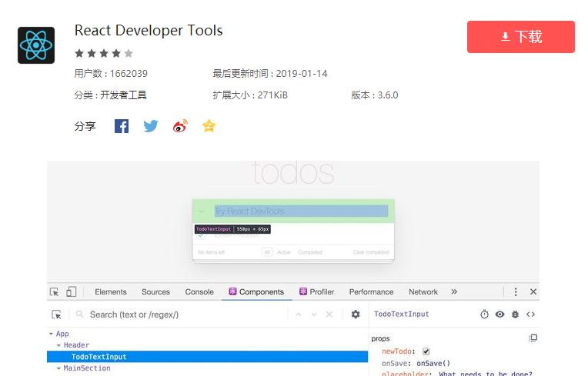Click the bug log-to-console icon
Screen dimensions: 588x376
click(515, 314)
